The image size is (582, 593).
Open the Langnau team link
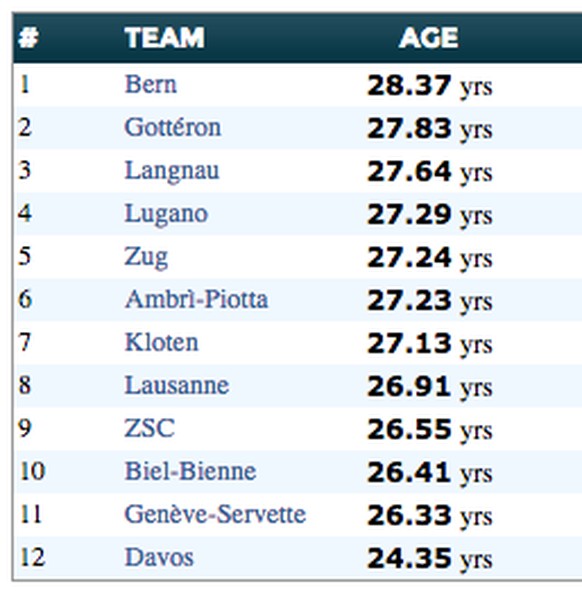172,171
